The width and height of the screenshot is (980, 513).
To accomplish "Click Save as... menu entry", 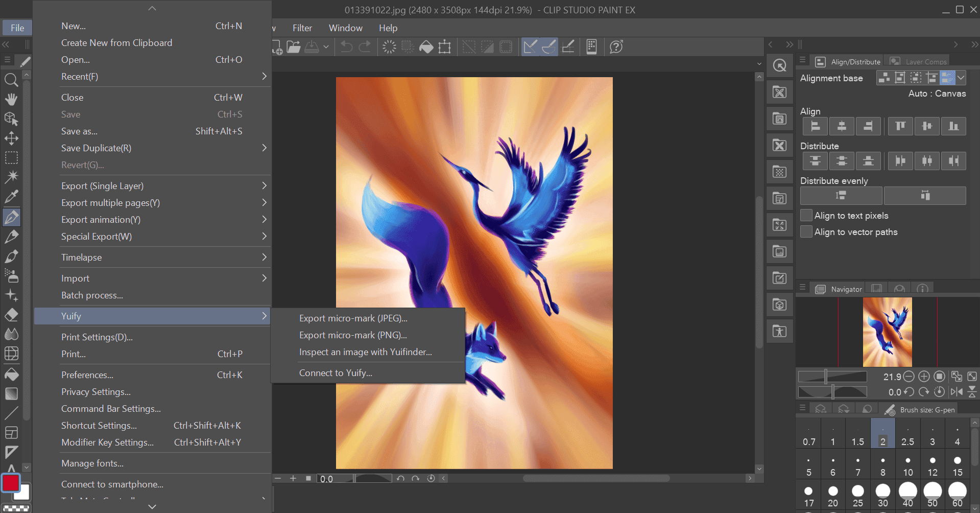I will 152,131.
